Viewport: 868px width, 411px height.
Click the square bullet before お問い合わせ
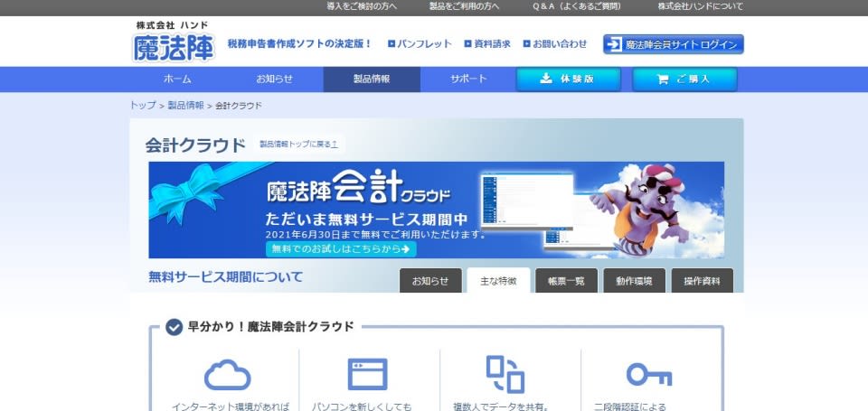tap(526, 43)
